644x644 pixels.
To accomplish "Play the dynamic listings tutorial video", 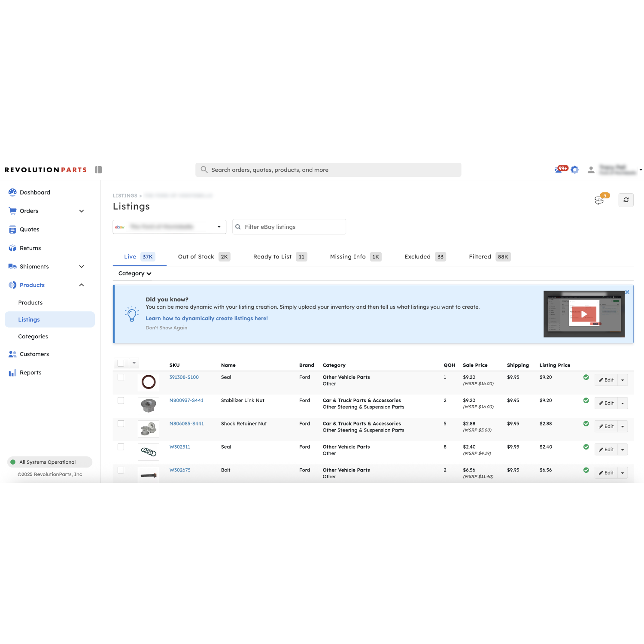I will [x=584, y=314].
